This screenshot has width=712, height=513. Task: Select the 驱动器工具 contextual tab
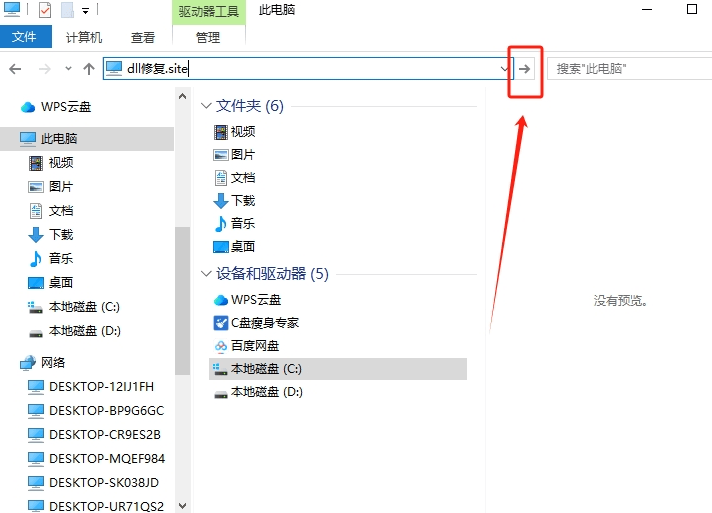pyautogui.click(x=208, y=11)
